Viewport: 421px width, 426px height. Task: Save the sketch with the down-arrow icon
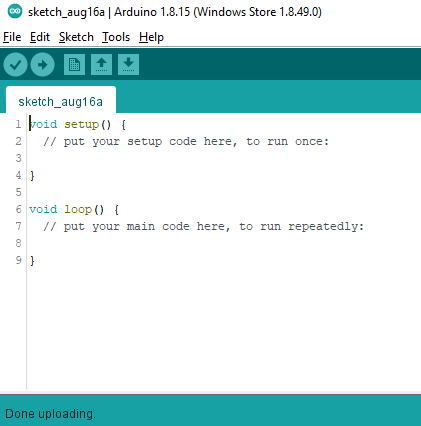coord(128,64)
